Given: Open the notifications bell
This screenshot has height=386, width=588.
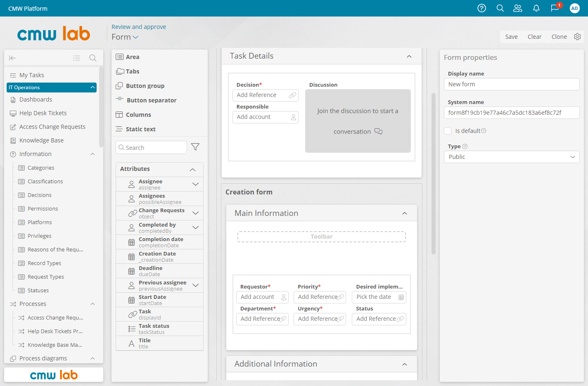Looking at the screenshot, I should point(536,8).
